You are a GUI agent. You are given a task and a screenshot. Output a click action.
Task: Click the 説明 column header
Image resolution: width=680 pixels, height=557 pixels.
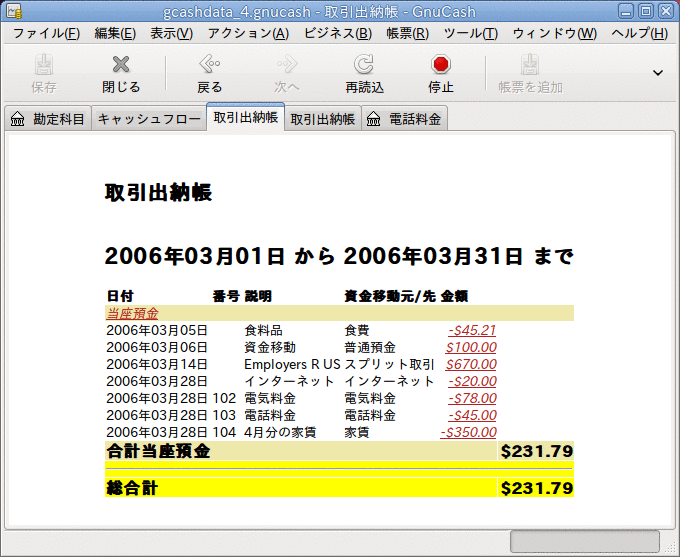coord(258,296)
